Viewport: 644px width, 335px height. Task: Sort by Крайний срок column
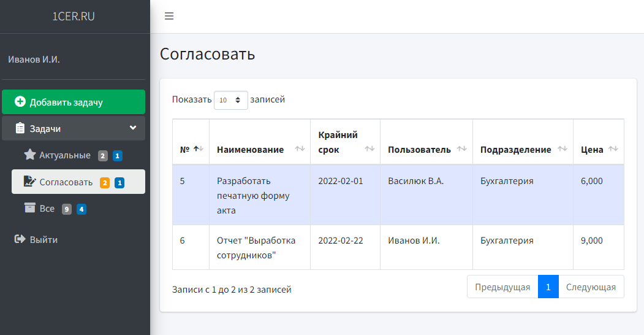pyautogui.click(x=369, y=149)
